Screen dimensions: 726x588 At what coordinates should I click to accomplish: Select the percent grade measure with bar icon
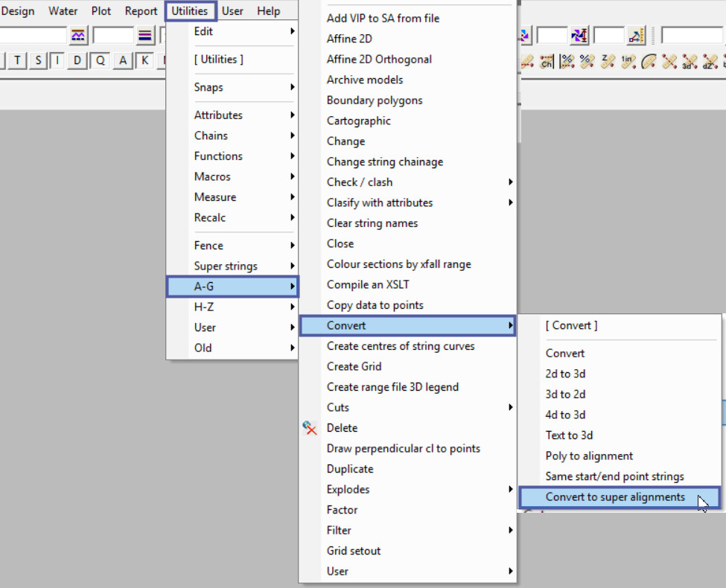(x=567, y=62)
